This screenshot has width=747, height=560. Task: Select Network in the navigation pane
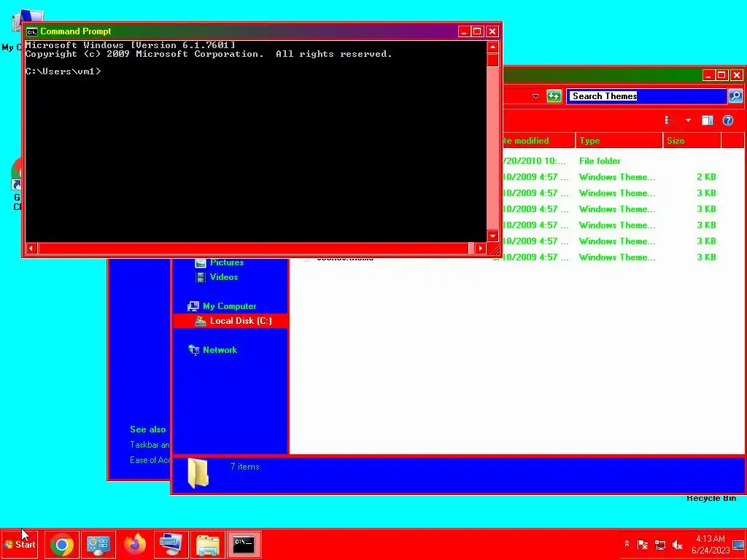(x=220, y=350)
